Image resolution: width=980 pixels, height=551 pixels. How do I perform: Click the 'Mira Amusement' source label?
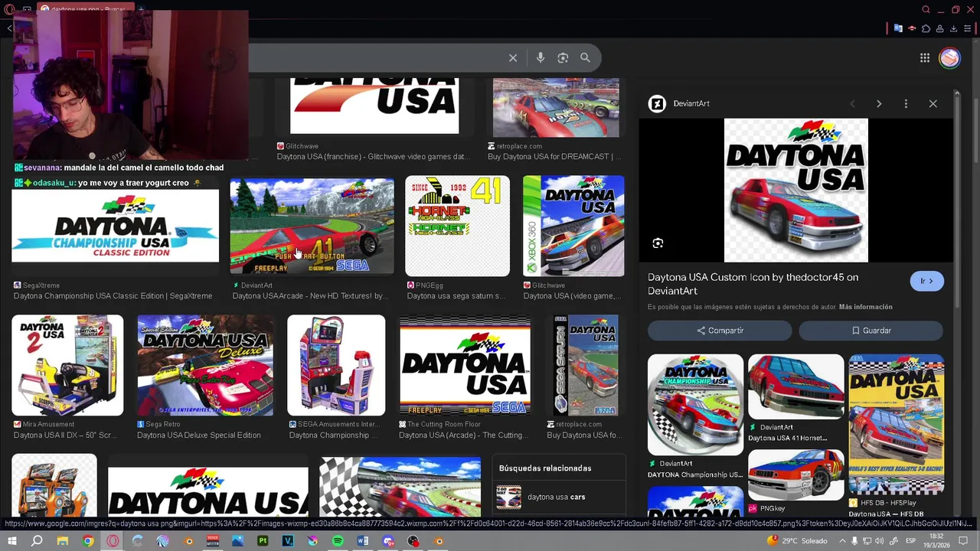tap(48, 424)
